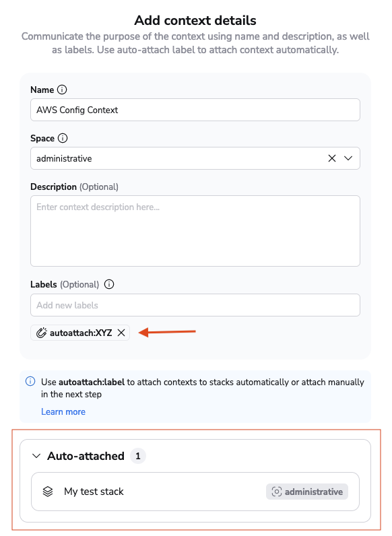Focus the Name field with AWS Config Context
The height and width of the screenshot is (536, 392).
tap(195, 110)
